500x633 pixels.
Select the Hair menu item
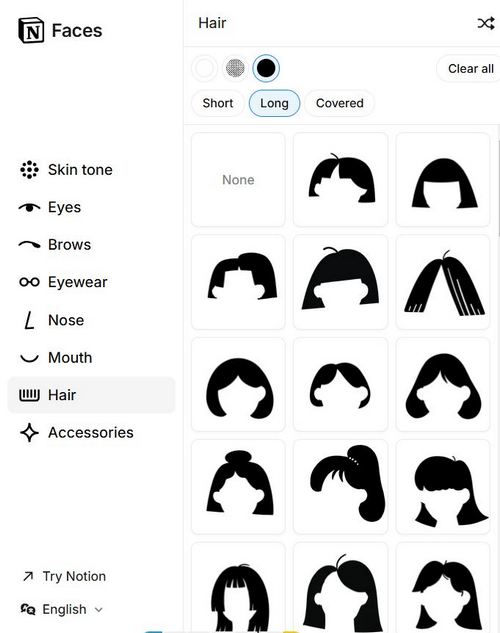coord(91,395)
